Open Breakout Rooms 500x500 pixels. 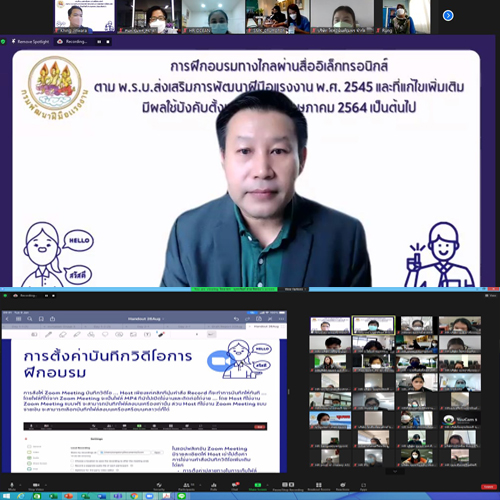[319, 486]
